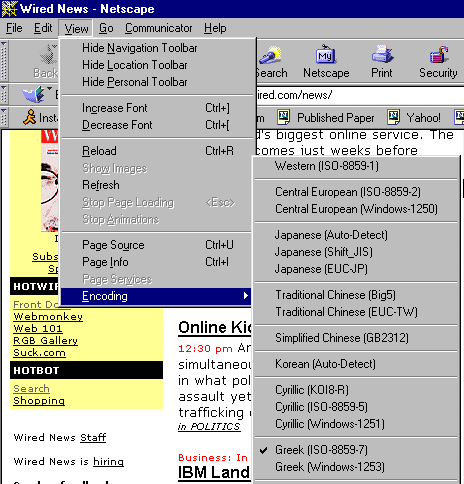This screenshot has width=464, height=484.
Task: Select Western (ISO-8859-1) encoding
Action: click(356, 166)
